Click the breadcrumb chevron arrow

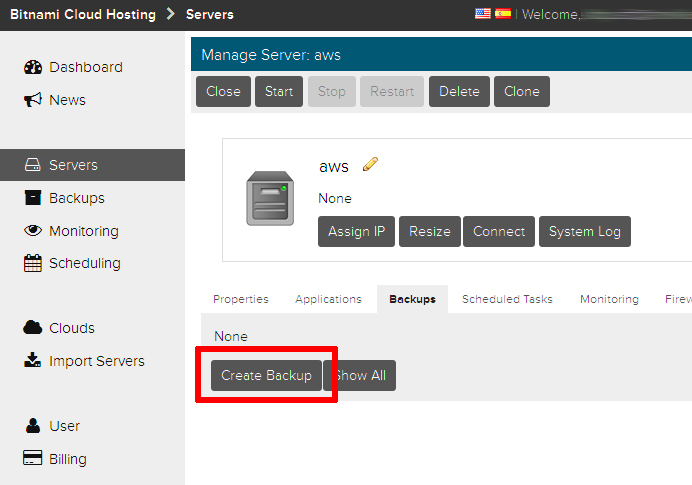pos(171,14)
